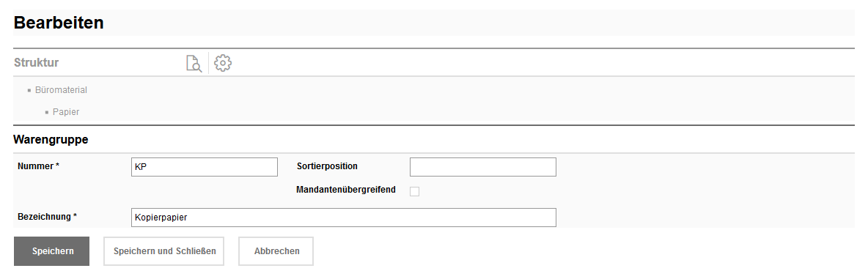Click the Nummer * field label

(38, 166)
